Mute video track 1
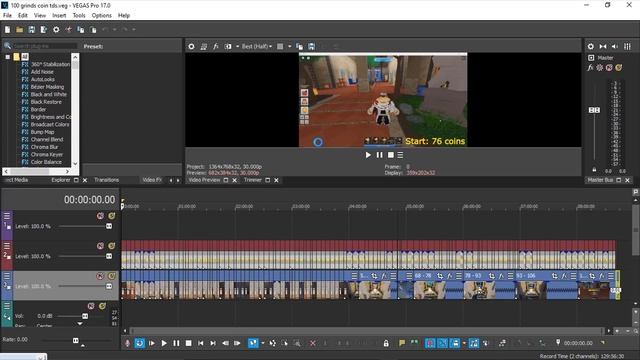This screenshot has width=640, height=360. [x=100, y=216]
